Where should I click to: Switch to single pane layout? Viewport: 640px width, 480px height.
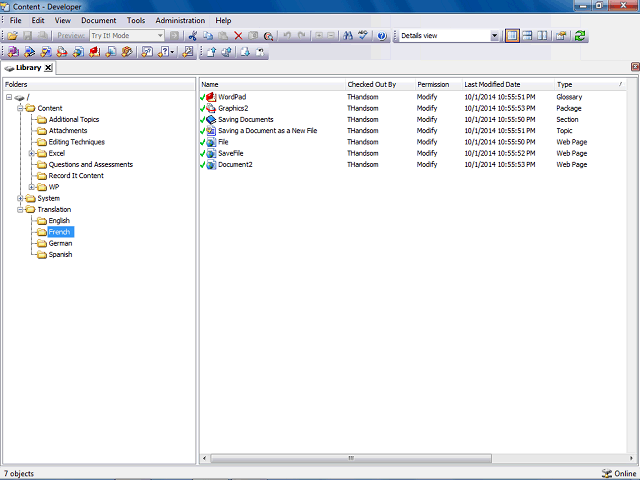pos(512,36)
